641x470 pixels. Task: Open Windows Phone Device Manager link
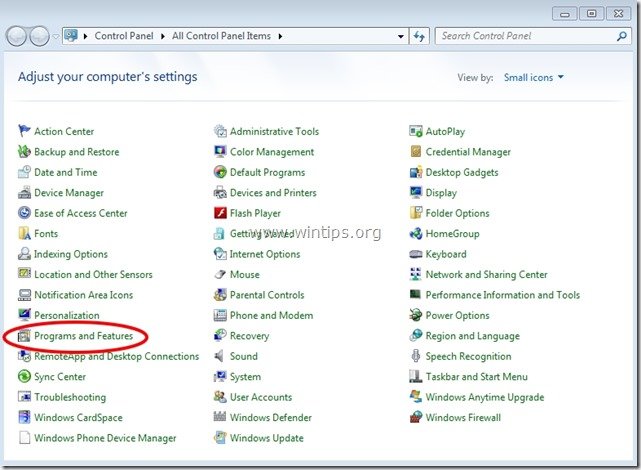click(x=105, y=438)
